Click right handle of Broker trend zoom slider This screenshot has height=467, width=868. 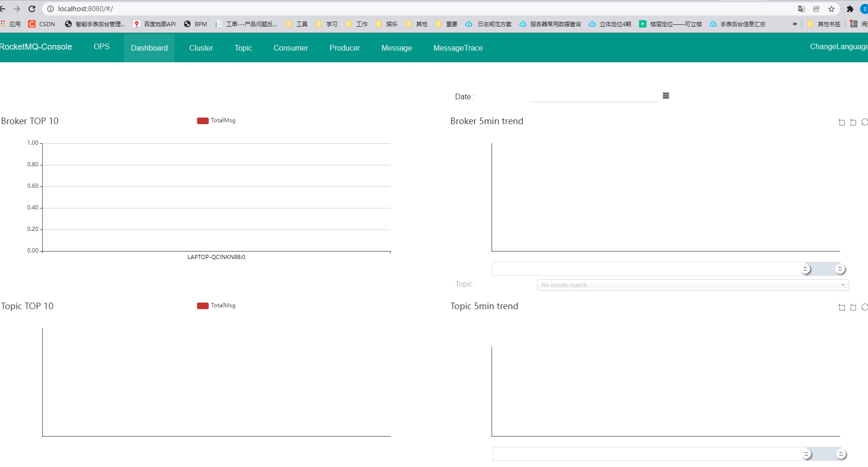coord(840,269)
